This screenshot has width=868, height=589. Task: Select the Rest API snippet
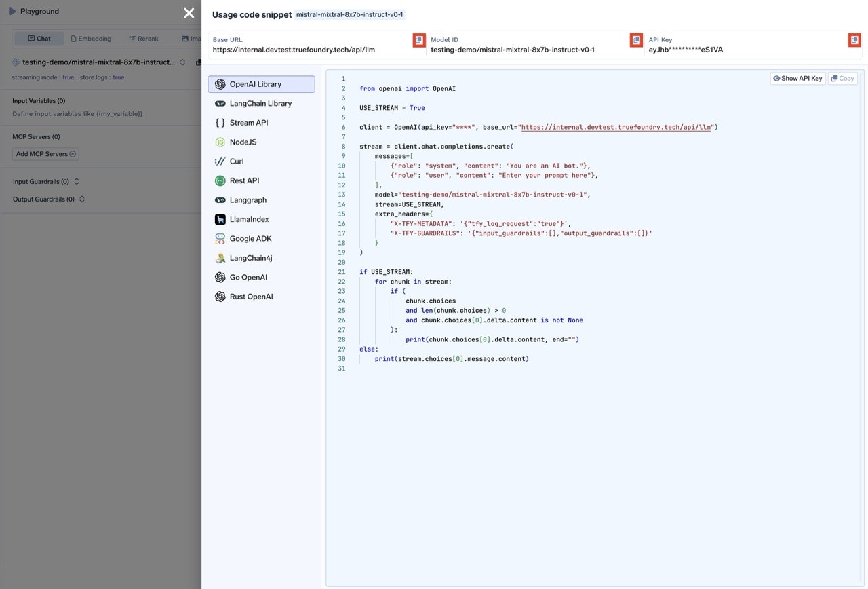click(x=261, y=180)
